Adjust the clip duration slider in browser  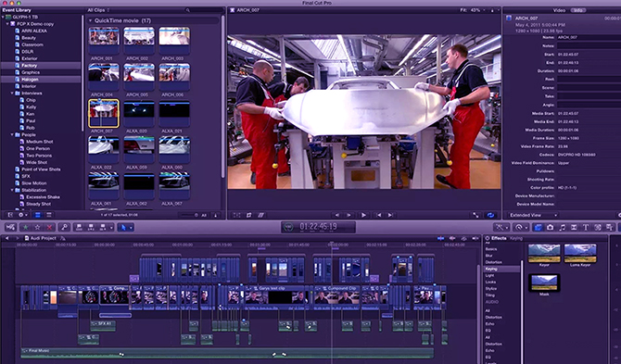click(x=189, y=215)
